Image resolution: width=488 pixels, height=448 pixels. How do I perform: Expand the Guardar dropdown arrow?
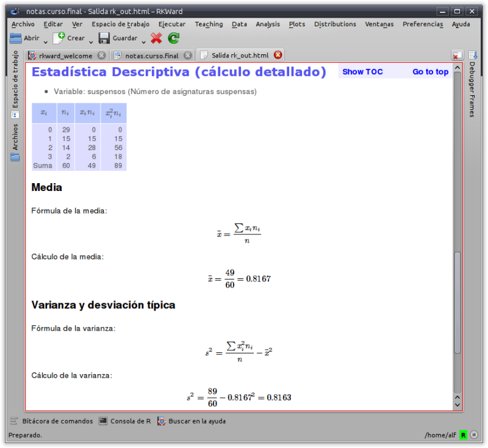[144, 42]
